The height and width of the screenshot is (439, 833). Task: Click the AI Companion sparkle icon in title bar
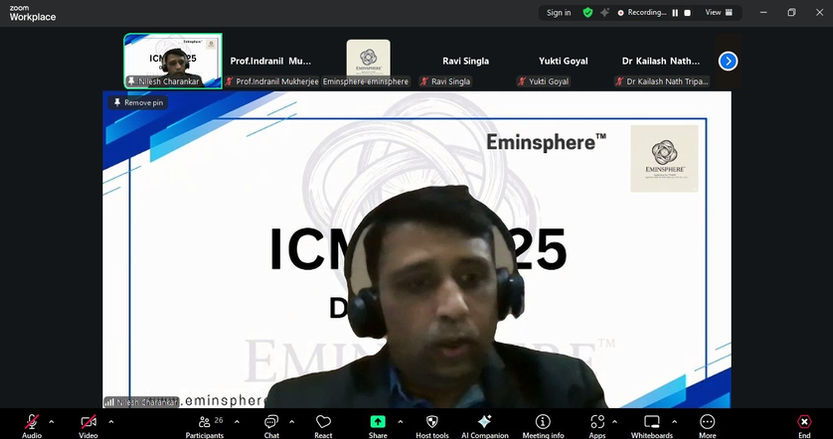[x=605, y=13]
